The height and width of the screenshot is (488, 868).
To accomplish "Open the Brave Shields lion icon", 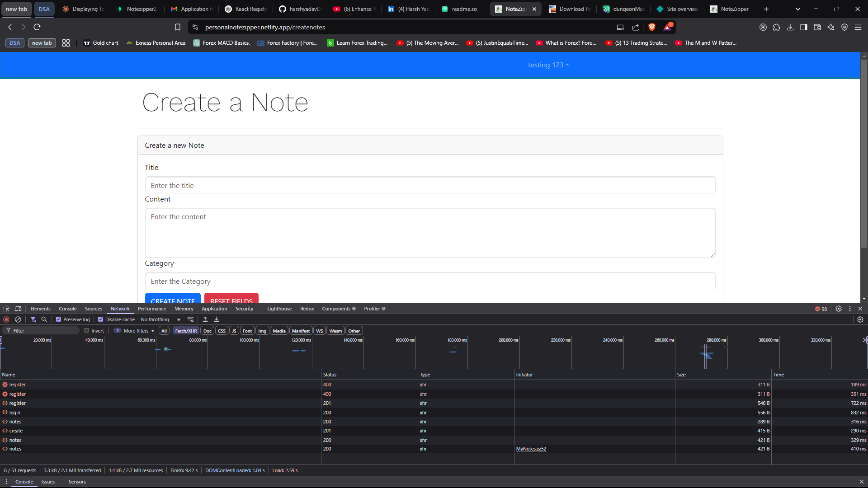I will tap(652, 27).
